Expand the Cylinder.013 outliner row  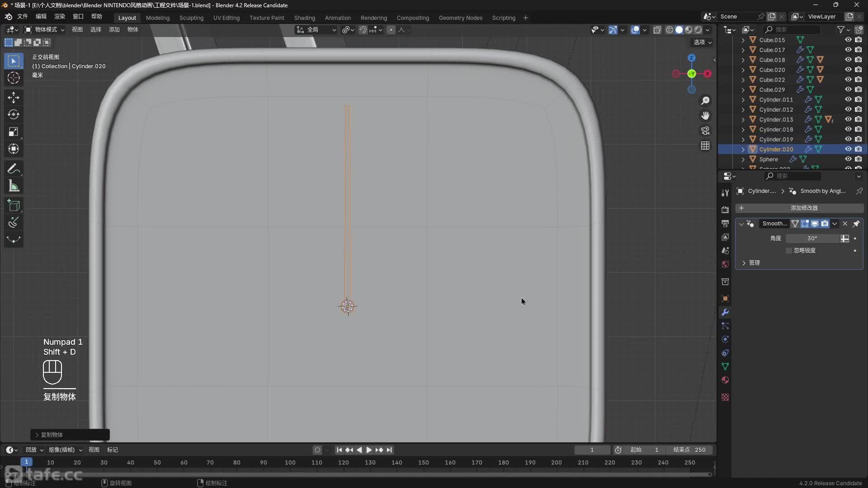coord(743,119)
